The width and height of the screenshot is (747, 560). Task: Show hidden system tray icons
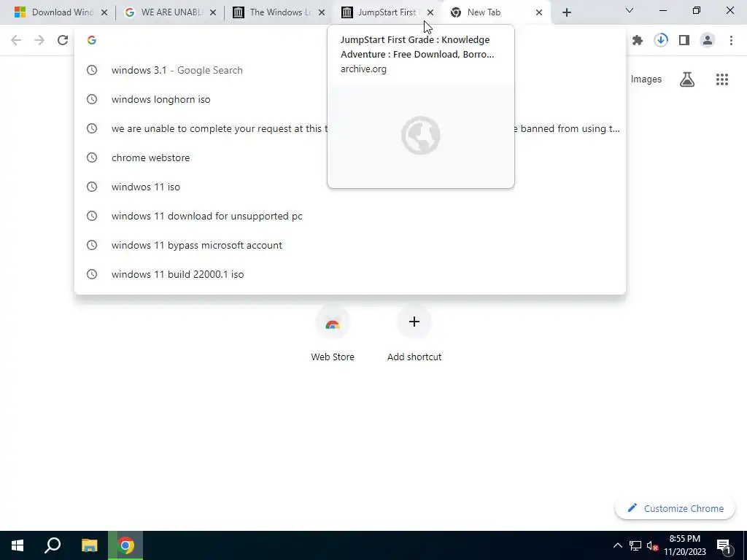tap(617, 545)
